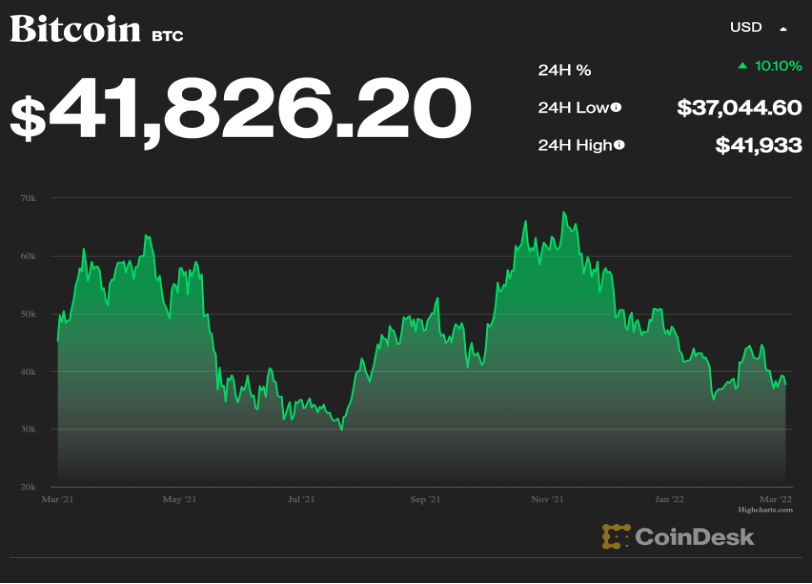Click the $41,933 high value
The image size is (812, 584).
(759, 145)
